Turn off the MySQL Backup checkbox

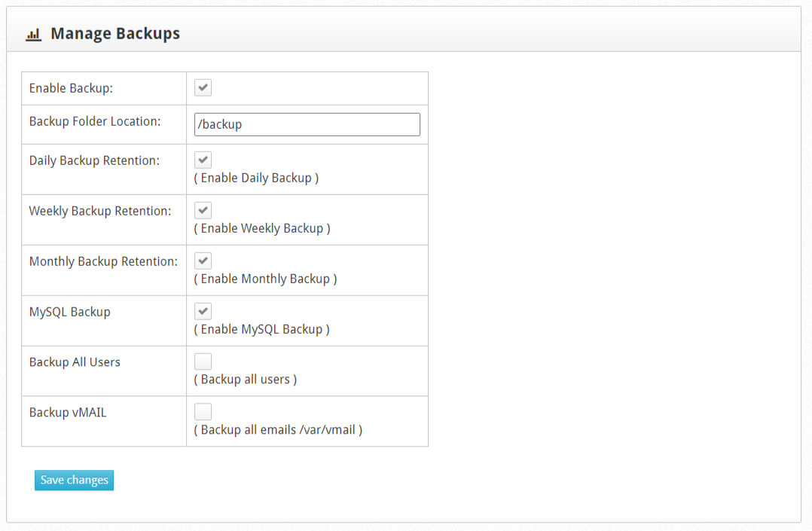(x=203, y=311)
